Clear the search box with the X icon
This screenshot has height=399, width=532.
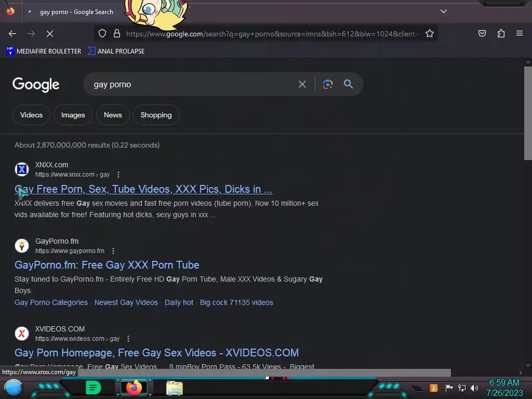click(302, 84)
